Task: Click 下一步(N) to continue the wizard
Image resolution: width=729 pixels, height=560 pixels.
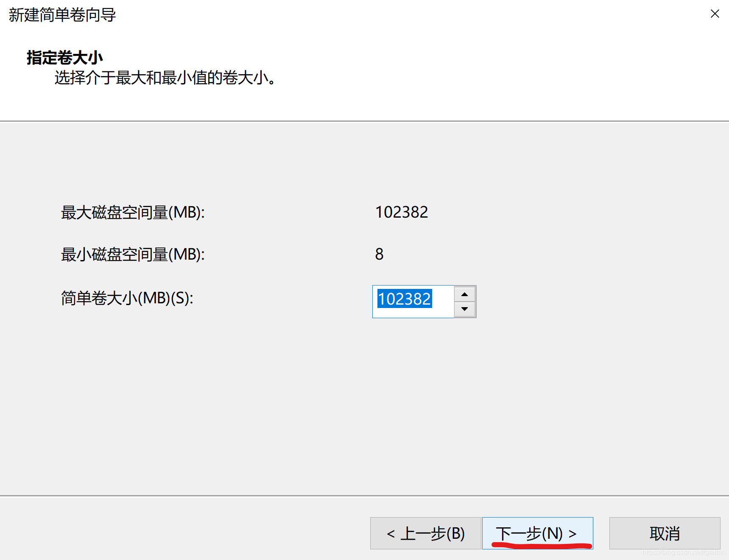Action: pos(537,533)
